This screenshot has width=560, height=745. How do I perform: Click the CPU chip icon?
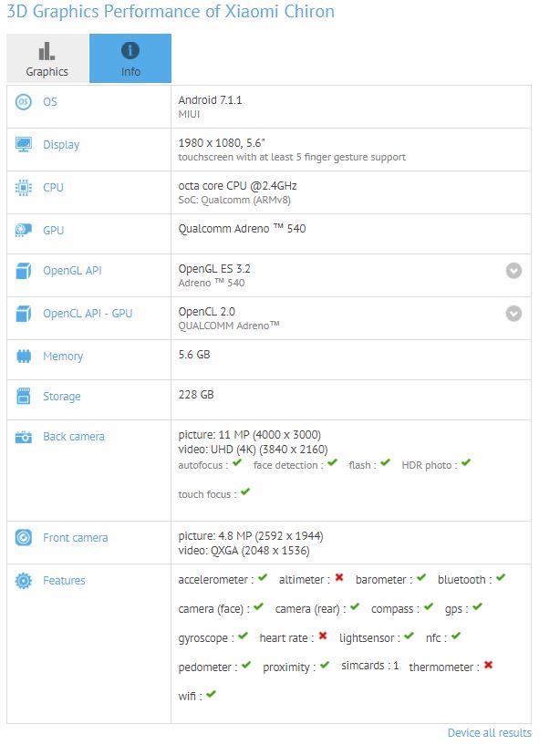pos(24,188)
